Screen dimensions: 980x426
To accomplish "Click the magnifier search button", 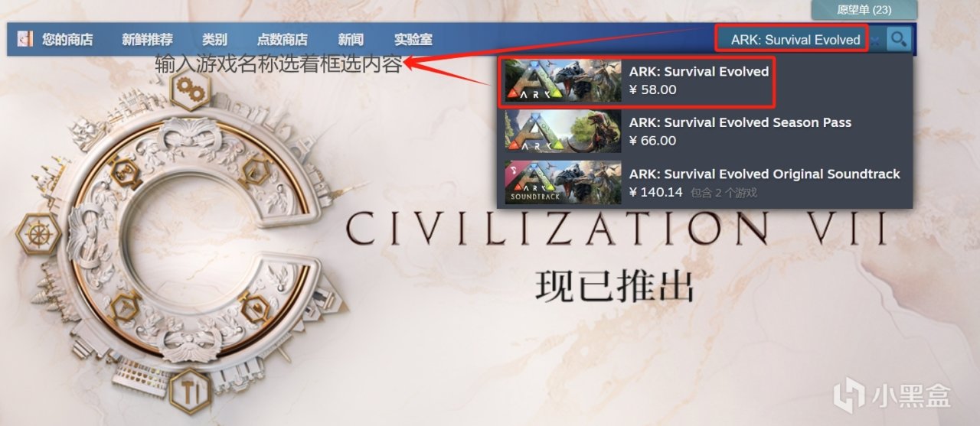I will click(900, 38).
